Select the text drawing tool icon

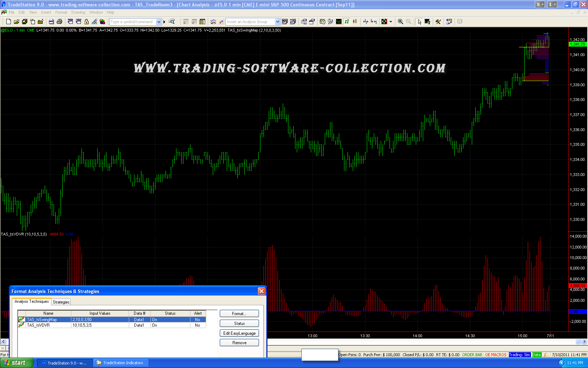[427, 22]
